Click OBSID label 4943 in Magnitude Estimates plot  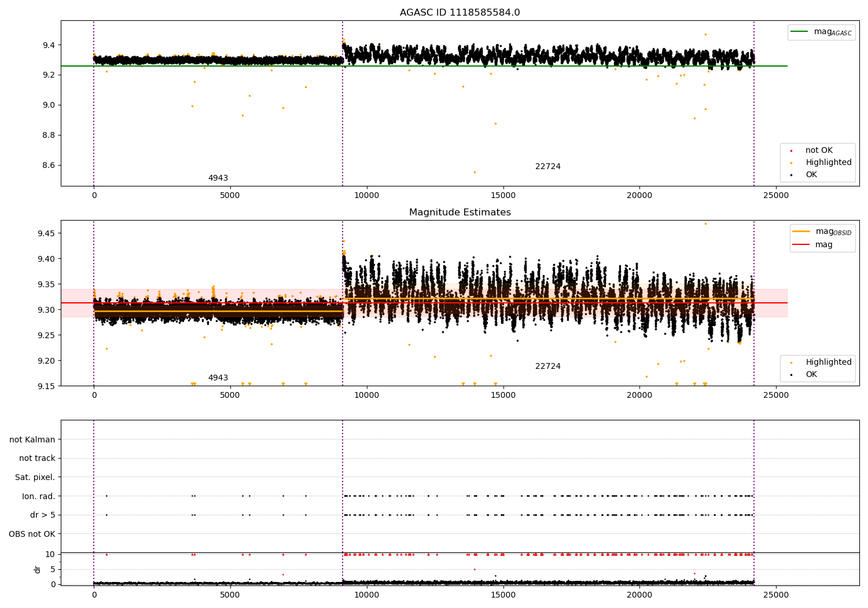pos(218,378)
